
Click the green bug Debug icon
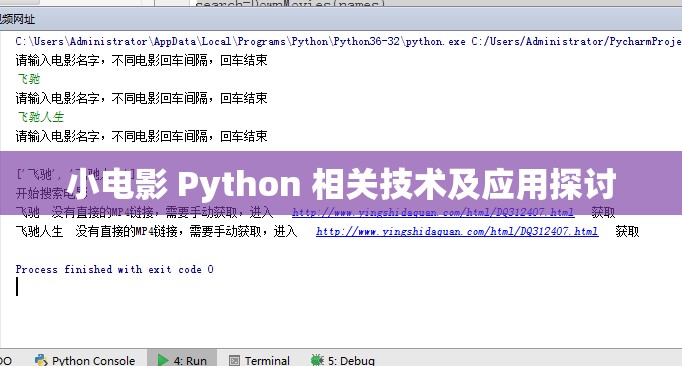[317, 360]
